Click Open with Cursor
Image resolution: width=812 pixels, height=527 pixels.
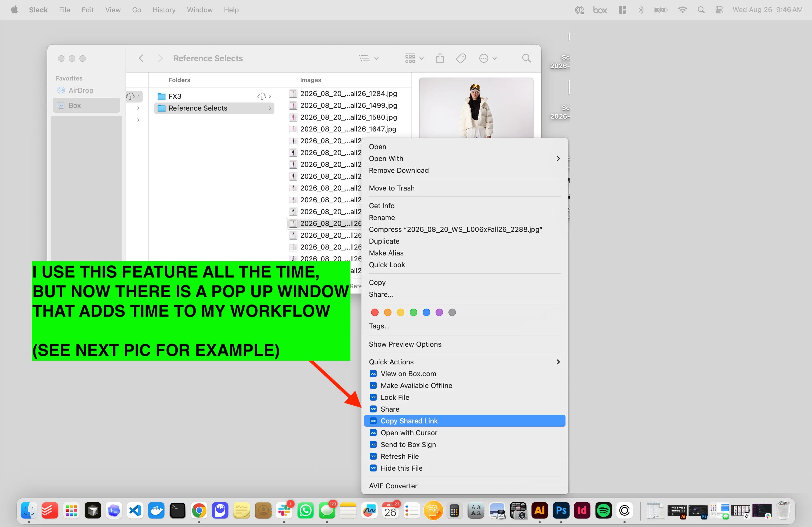(x=465, y=433)
